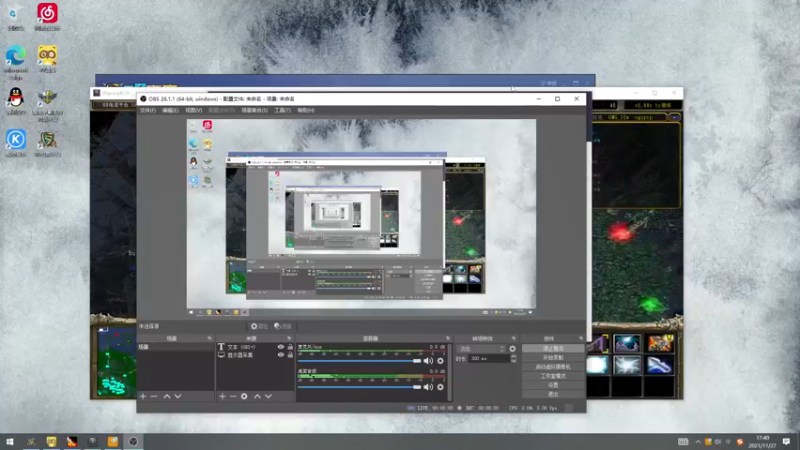Open the File (文件) menu in OBS
The image size is (800, 450).
[x=147, y=110]
